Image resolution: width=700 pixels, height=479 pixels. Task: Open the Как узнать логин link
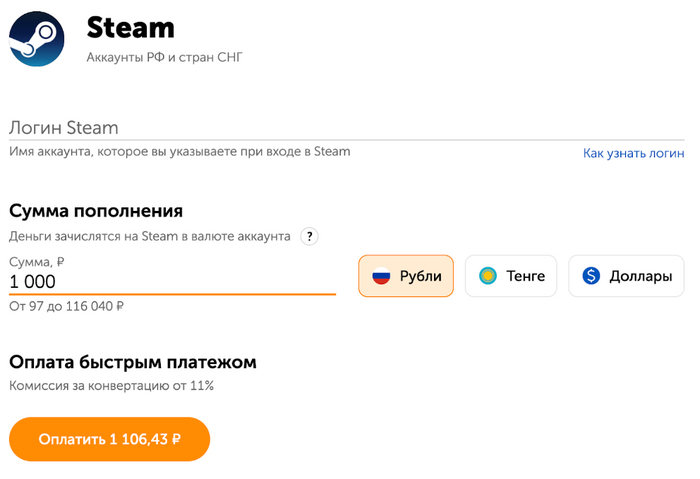pos(634,153)
